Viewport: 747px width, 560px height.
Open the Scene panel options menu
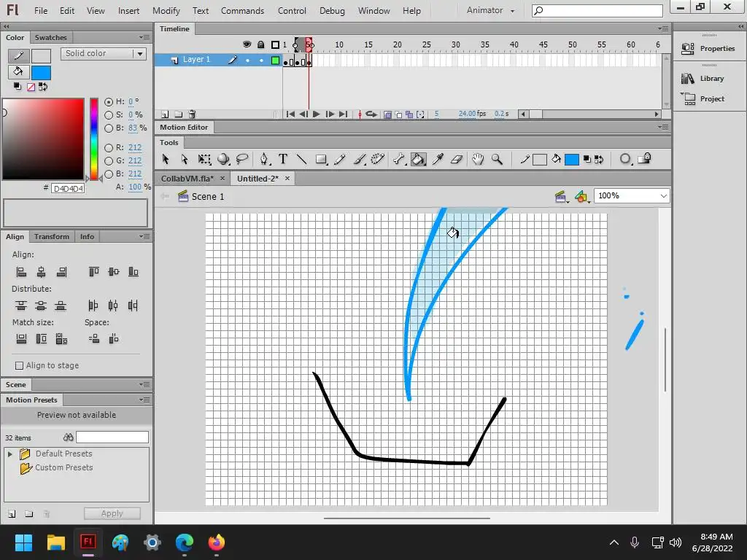(x=144, y=384)
